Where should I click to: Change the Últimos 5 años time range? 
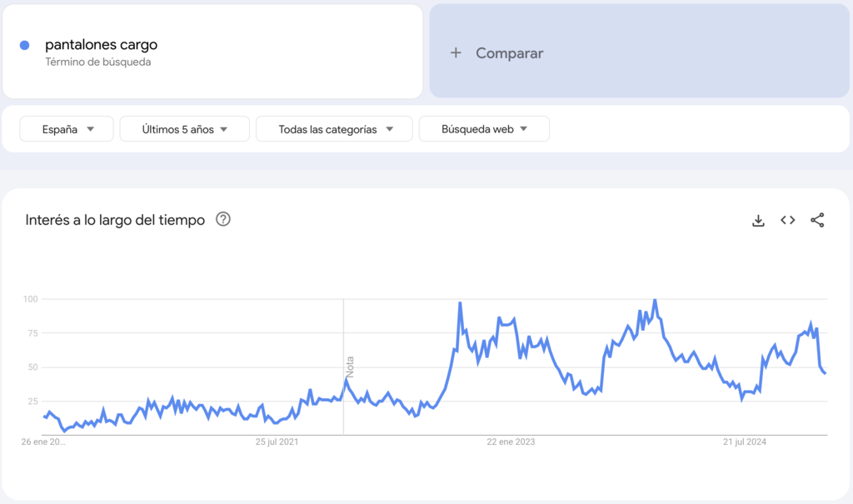(184, 128)
